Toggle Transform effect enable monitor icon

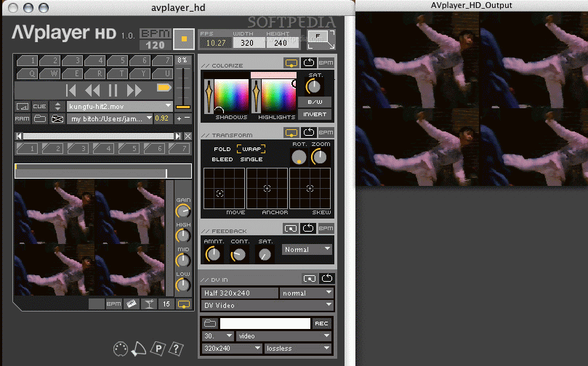coord(291,132)
